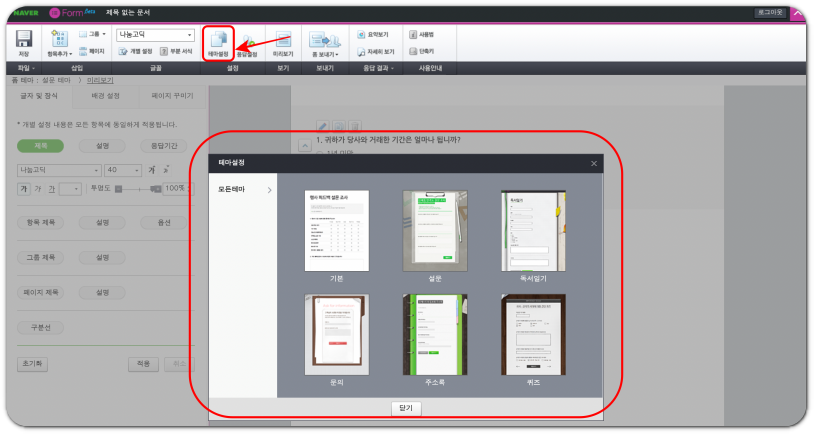814x434 pixels.
Task: Choose the 독서일기 theme thumbnail
Action: click(533, 230)
